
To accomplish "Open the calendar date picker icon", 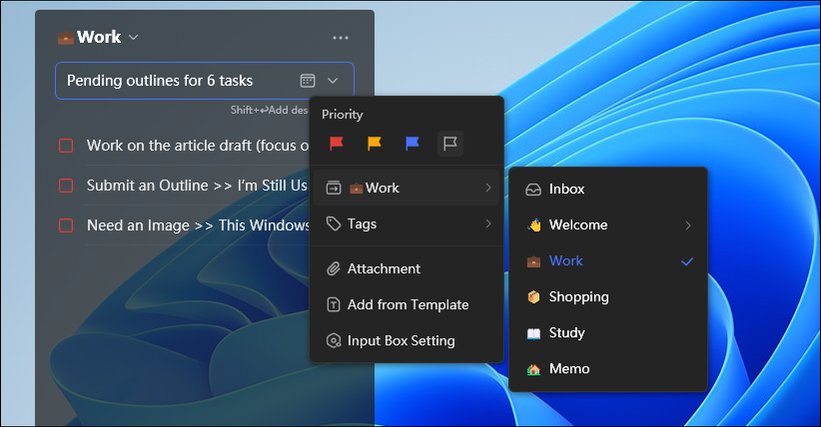I will point(307,80).
